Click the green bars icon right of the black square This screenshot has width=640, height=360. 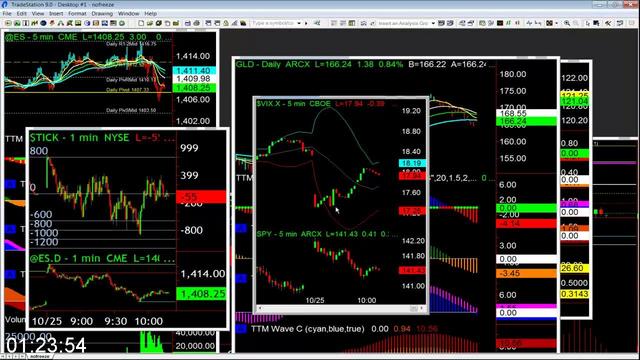[509, 23]
